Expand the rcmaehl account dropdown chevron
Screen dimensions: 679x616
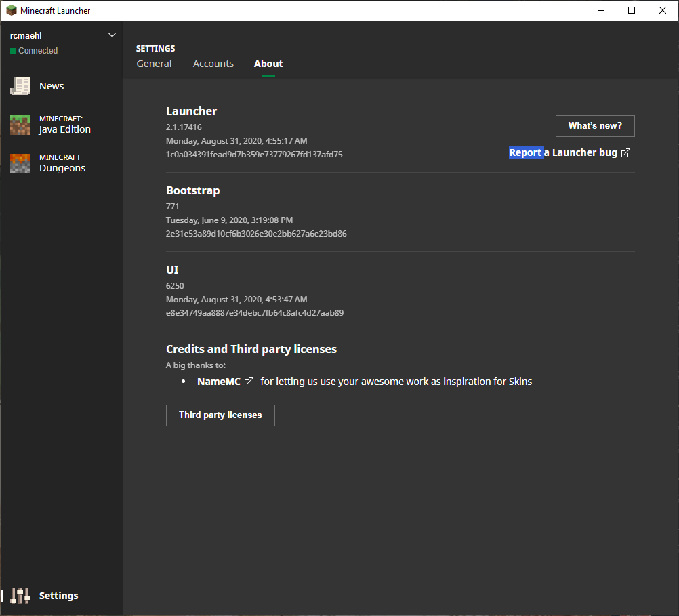tap(112, 35)
